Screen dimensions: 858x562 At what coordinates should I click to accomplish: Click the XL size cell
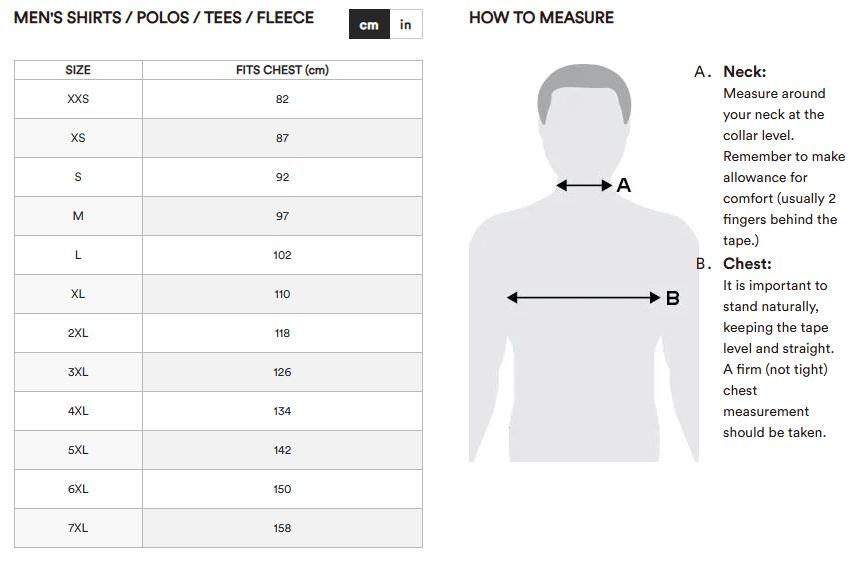[x=78, y=294]
